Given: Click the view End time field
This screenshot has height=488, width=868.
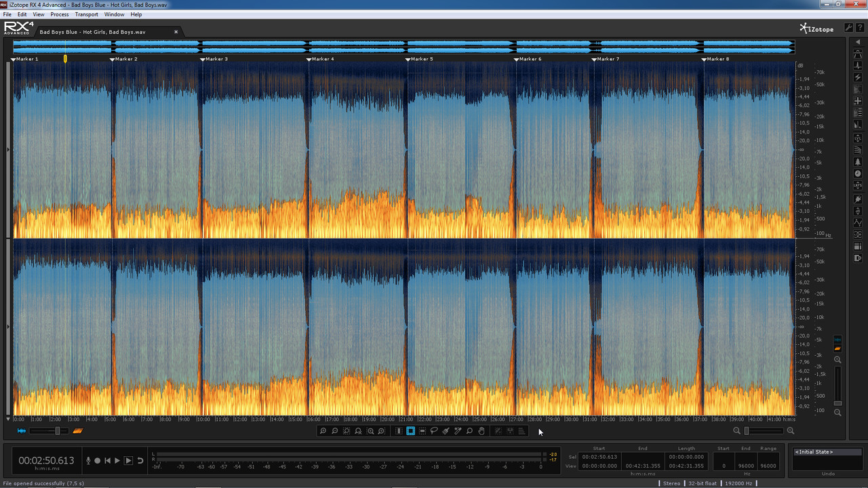Looking at the screenshot, I should [643, 466].
